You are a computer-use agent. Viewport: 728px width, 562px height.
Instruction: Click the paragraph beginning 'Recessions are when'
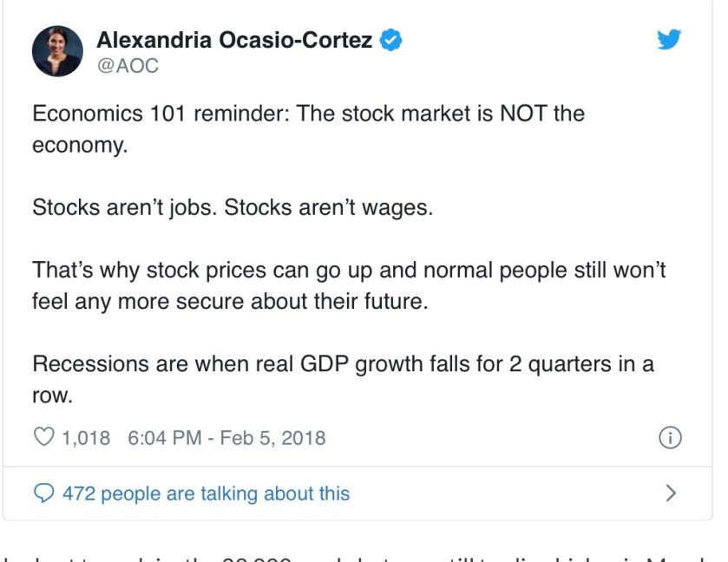(x=343, y=378)
